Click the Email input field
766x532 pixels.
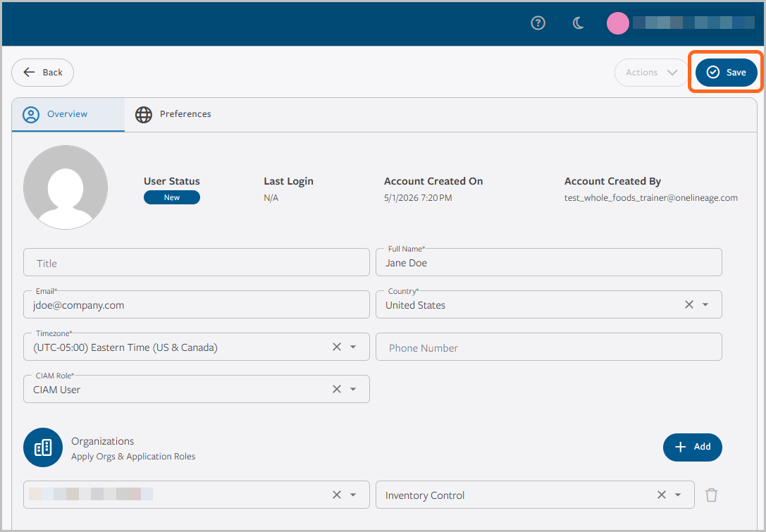point(197,304)
